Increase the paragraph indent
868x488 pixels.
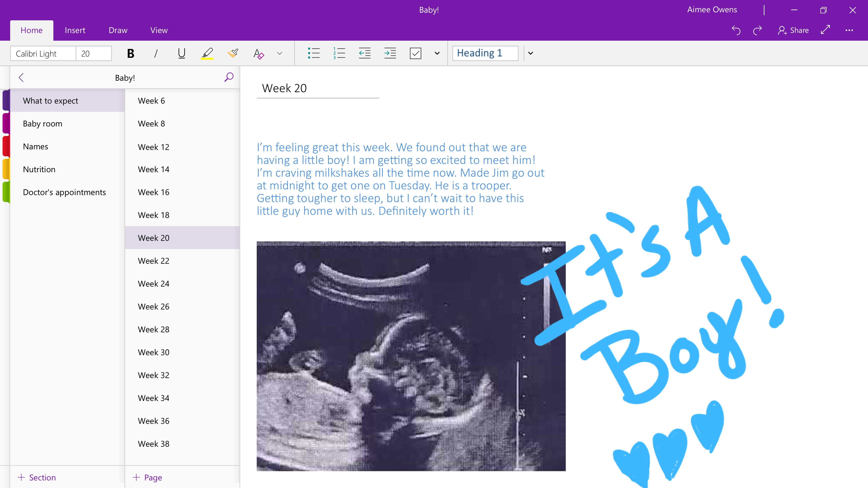coord(390,53)
